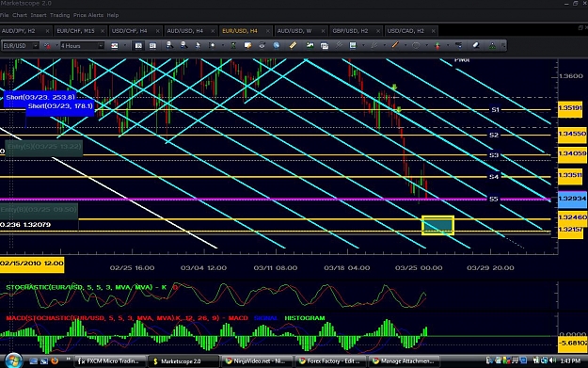Click the zoom in magnifier icon

point(169,45)
